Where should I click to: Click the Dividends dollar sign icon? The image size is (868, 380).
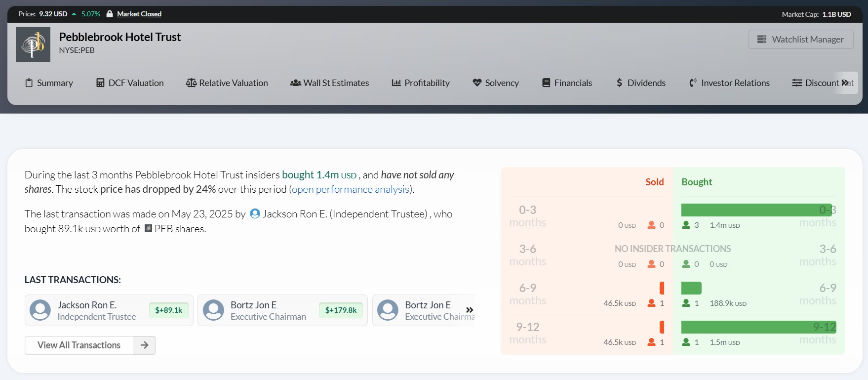tap(619, 83)
